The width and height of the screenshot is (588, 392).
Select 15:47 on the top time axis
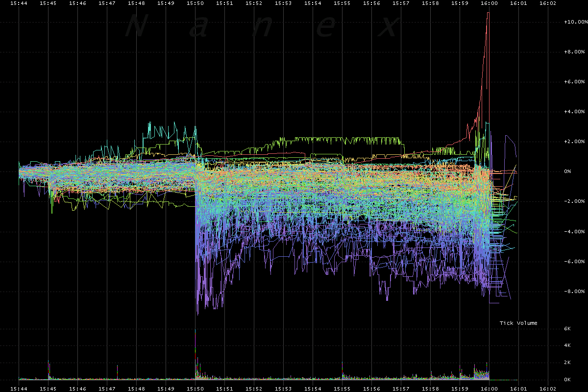(x=107, y=3)
